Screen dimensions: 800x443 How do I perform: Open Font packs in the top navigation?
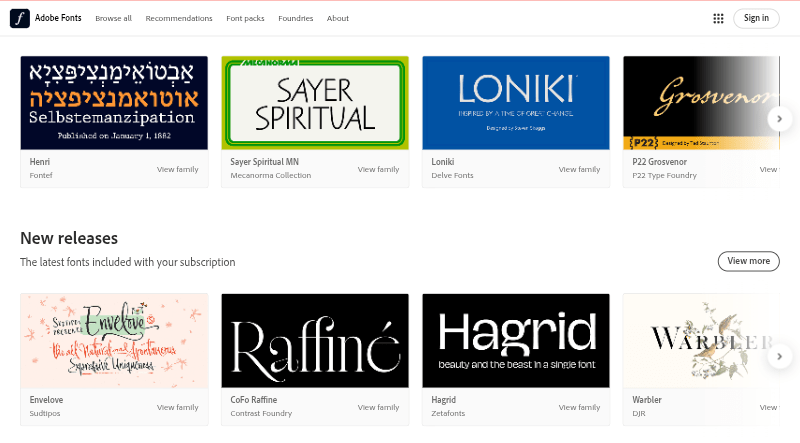tap(245, 18)
